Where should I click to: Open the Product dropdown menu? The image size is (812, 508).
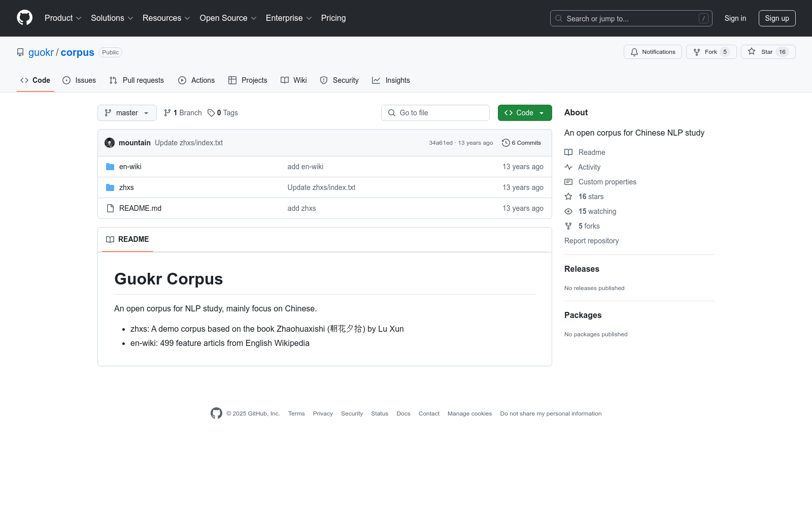(63, 18)
